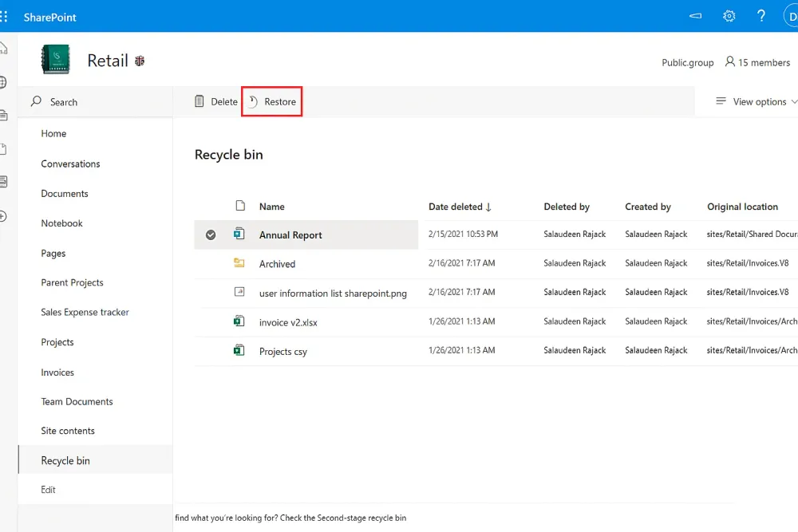
Task: Open your account menu via the avatar circle
Action: 791,16
